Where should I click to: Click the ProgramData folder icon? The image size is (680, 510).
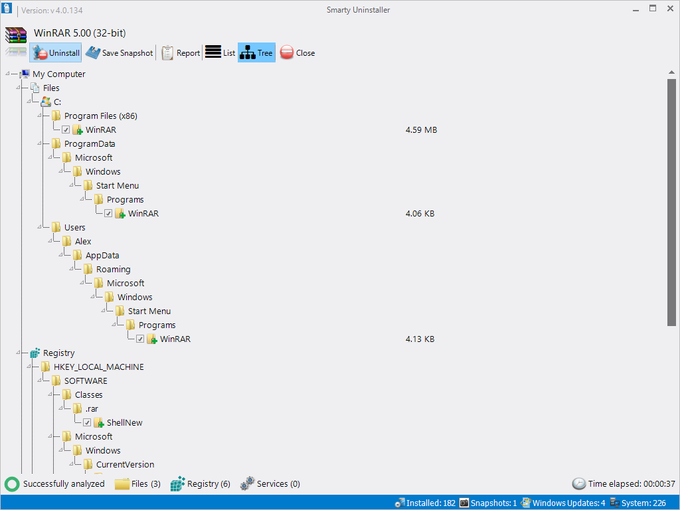coord(56,144)
